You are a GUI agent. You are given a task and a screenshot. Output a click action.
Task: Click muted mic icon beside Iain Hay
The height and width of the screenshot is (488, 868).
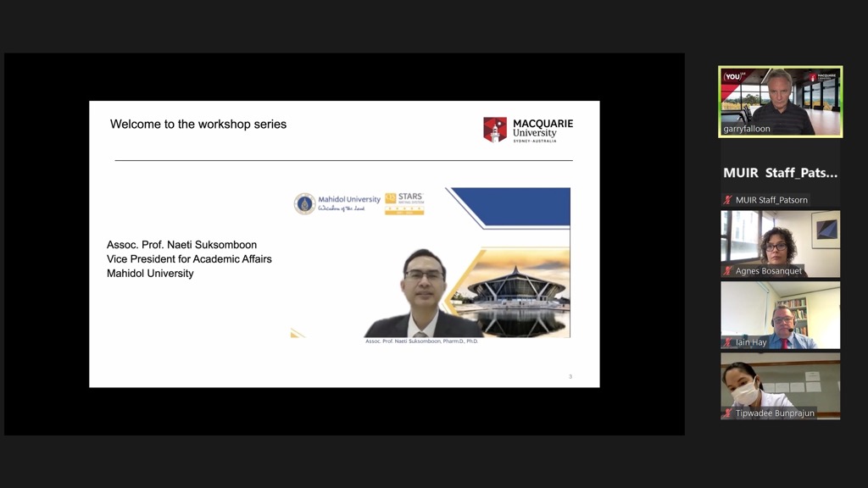coord(727,342)
